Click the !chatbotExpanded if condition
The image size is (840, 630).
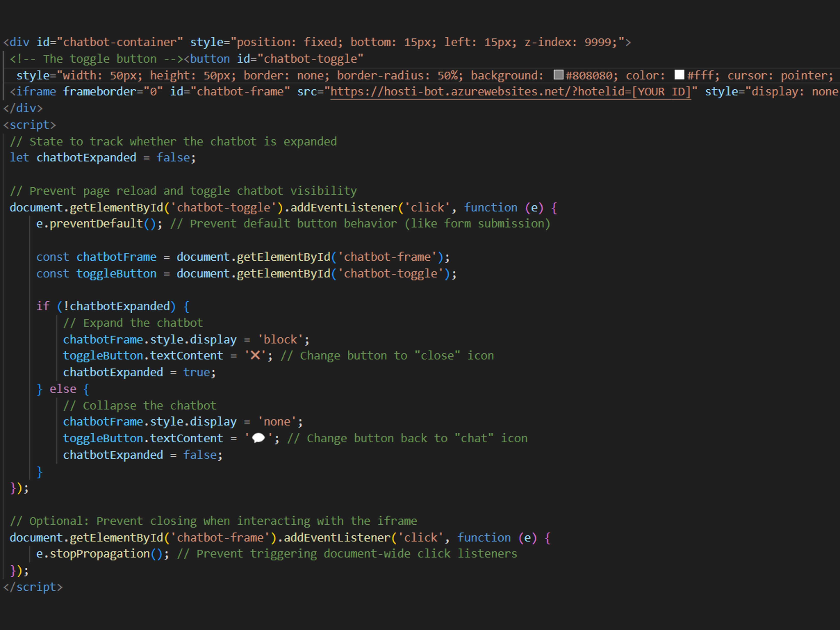click(116, 306)
